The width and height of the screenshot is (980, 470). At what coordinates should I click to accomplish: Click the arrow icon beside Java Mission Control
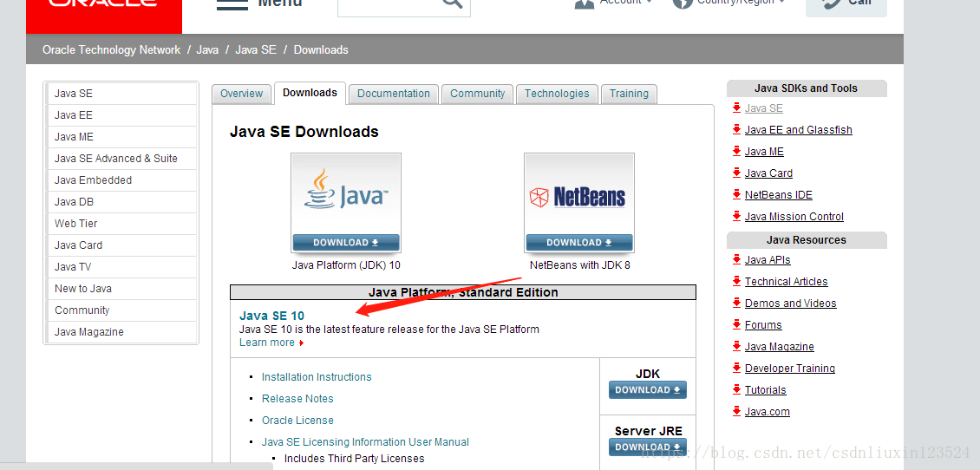[x=736, y=216]
